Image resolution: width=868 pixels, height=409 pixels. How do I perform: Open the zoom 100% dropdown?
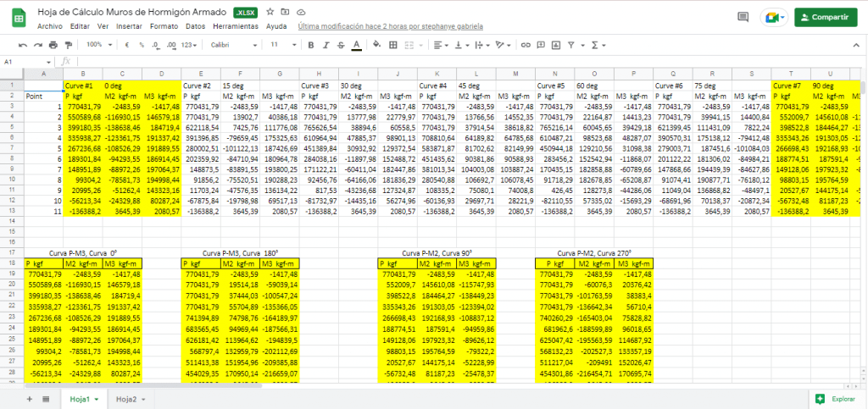pos(100,45)
